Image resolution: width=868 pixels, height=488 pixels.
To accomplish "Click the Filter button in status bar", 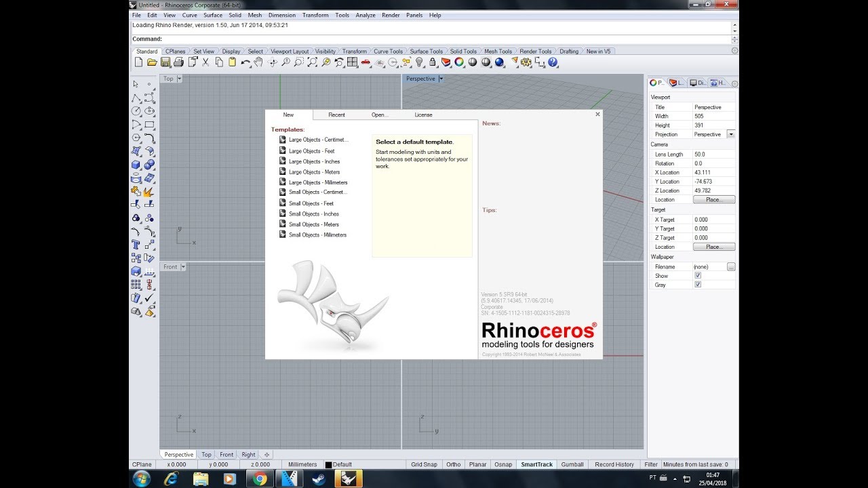I will click(x=651, y=464).
